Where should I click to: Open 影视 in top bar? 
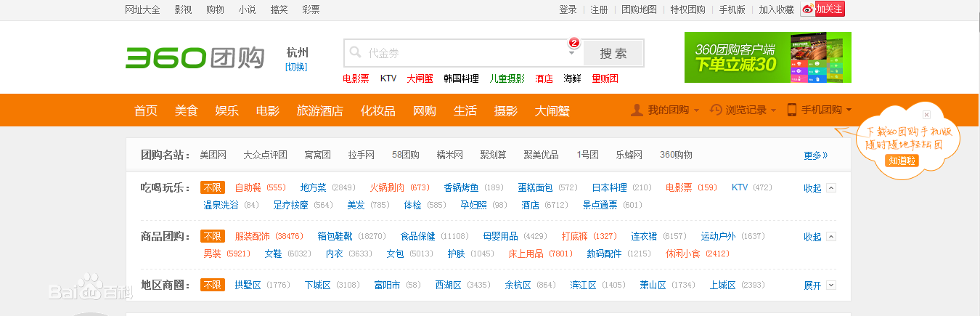click(x=183, y=9)
